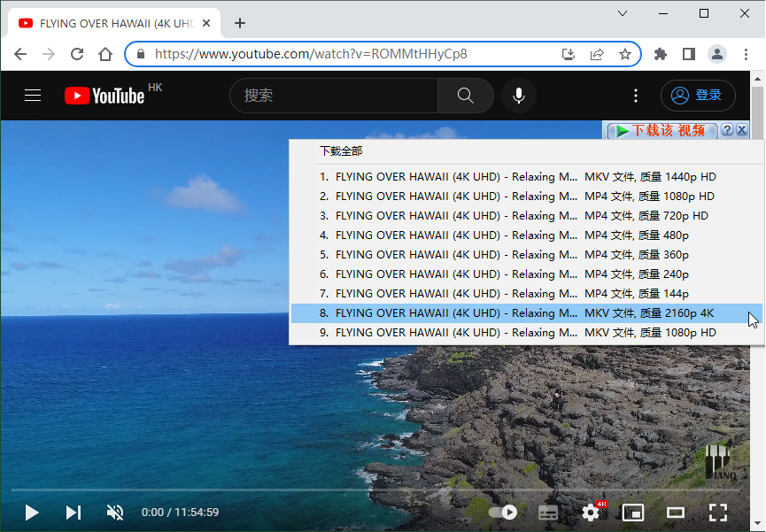Select the MKV 1440p HD download option
Image resolution: width=766 pixels, height=532 pixels.
click(527, 176)
